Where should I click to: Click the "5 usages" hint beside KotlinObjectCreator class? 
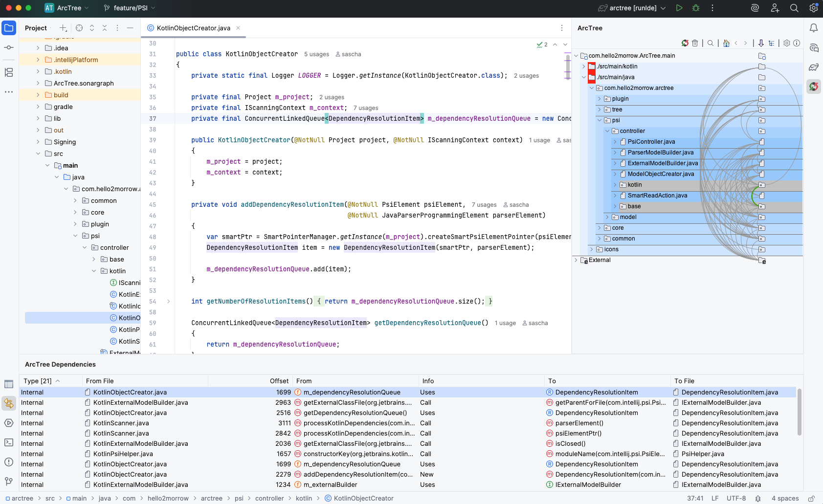[316, 54]
